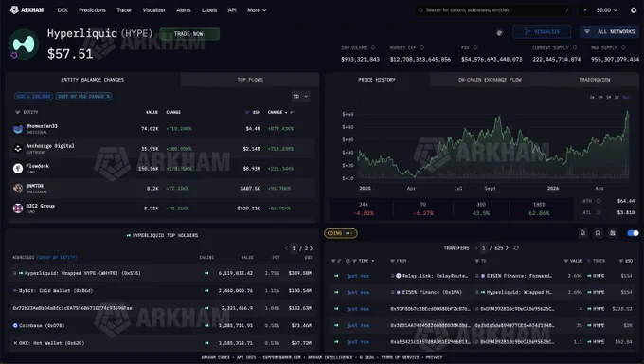Screen dimensions: 644x364
Task: Open the settings gear icon
Action: (634, 10)
